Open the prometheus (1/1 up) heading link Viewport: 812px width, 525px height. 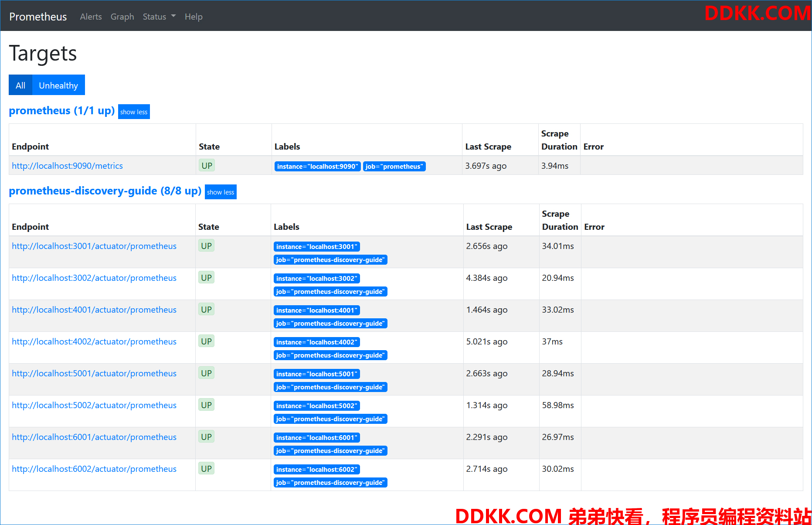click(x=62, y=111)
